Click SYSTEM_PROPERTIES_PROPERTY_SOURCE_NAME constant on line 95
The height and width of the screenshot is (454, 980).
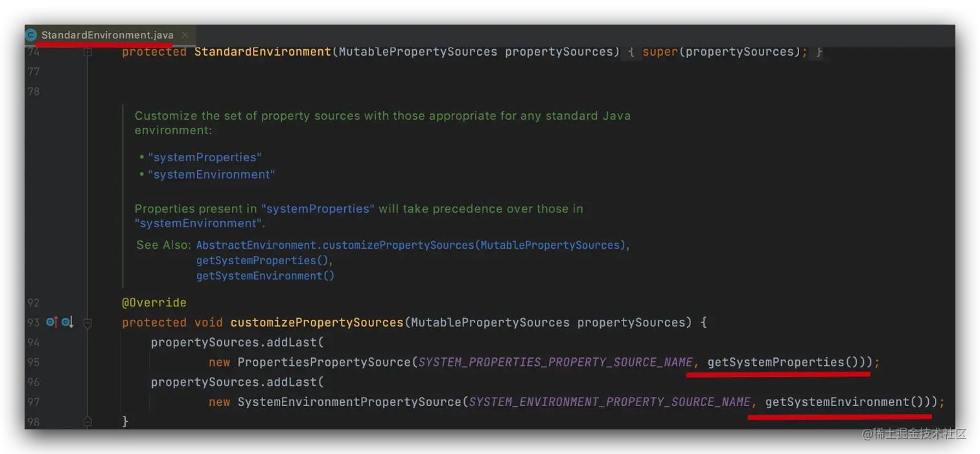[x=555, y=362]
